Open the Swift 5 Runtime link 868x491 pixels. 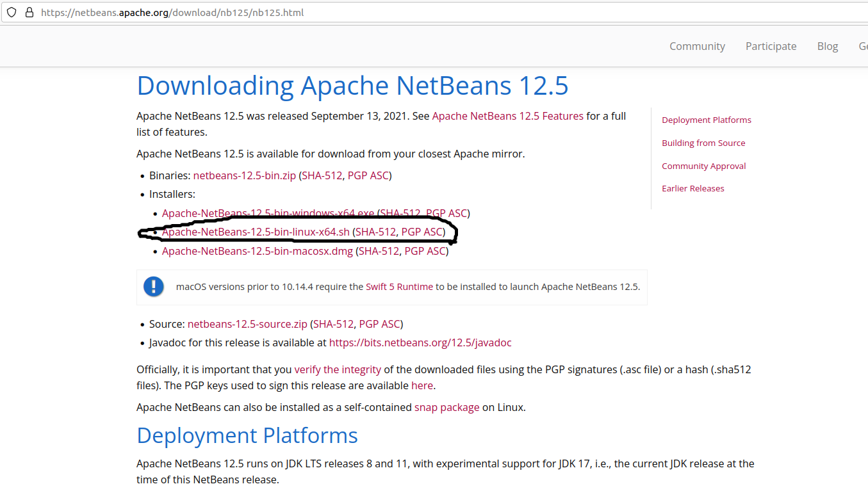click(x=399, y=287)
